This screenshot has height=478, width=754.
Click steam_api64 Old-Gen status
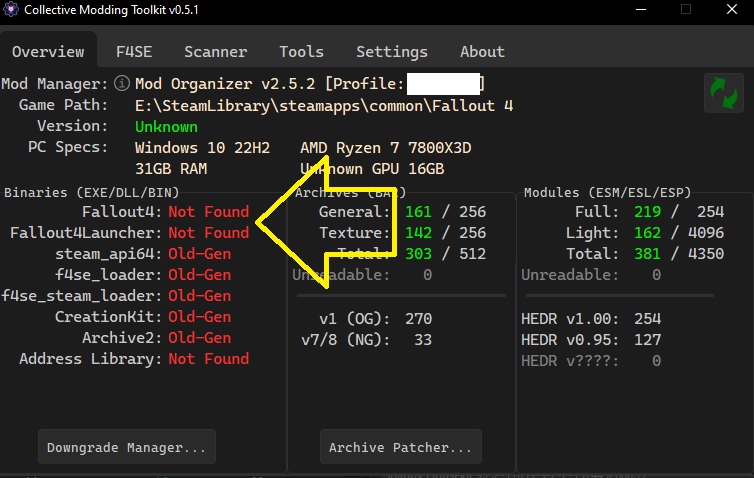point(200,254)
